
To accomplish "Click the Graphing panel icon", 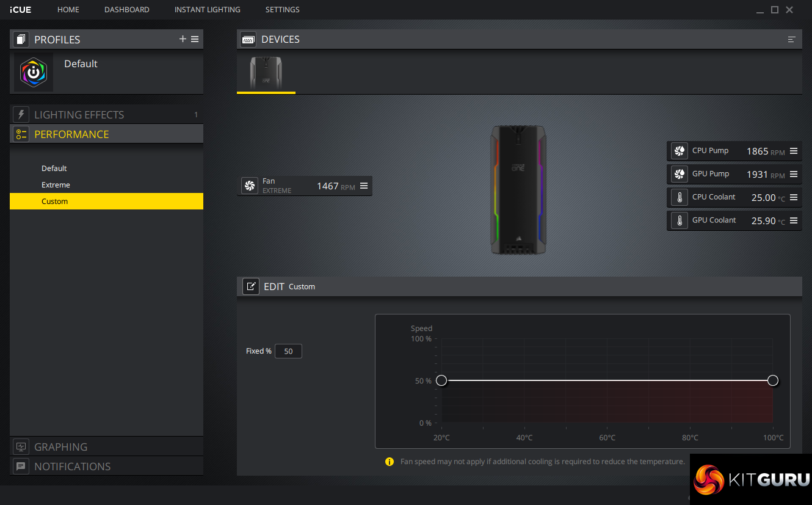I will tap(21, 447).
